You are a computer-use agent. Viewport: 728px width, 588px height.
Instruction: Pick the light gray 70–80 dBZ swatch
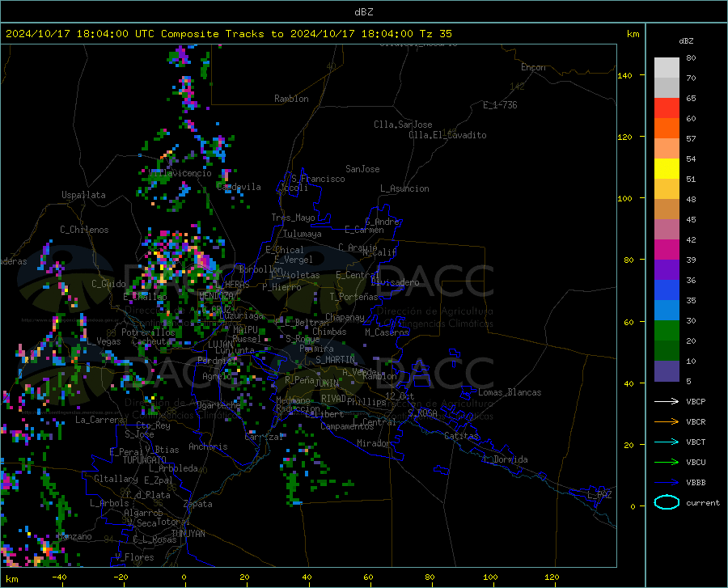pyautogui.click(x=667, y=68)
